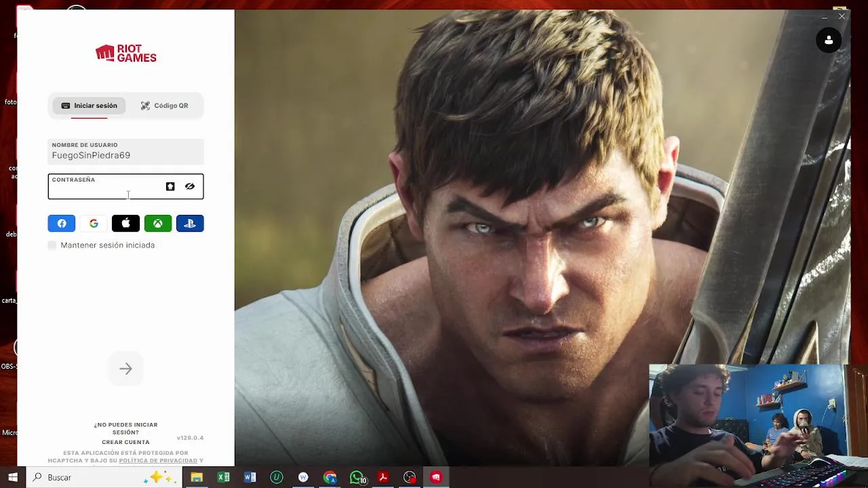
Task: Open the green circular U app in taskbar
Action: pyautogui.click(x=276, y=477)
